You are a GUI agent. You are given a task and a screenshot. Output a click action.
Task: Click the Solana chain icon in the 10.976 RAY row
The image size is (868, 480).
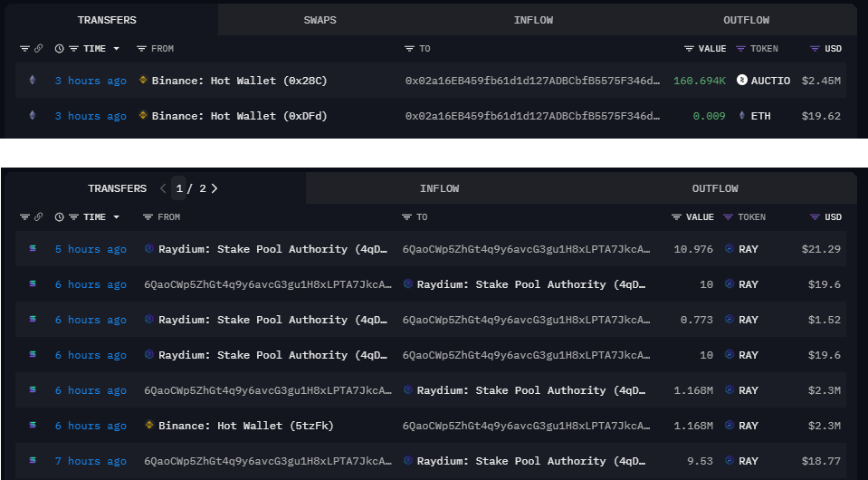pos(33,249)
